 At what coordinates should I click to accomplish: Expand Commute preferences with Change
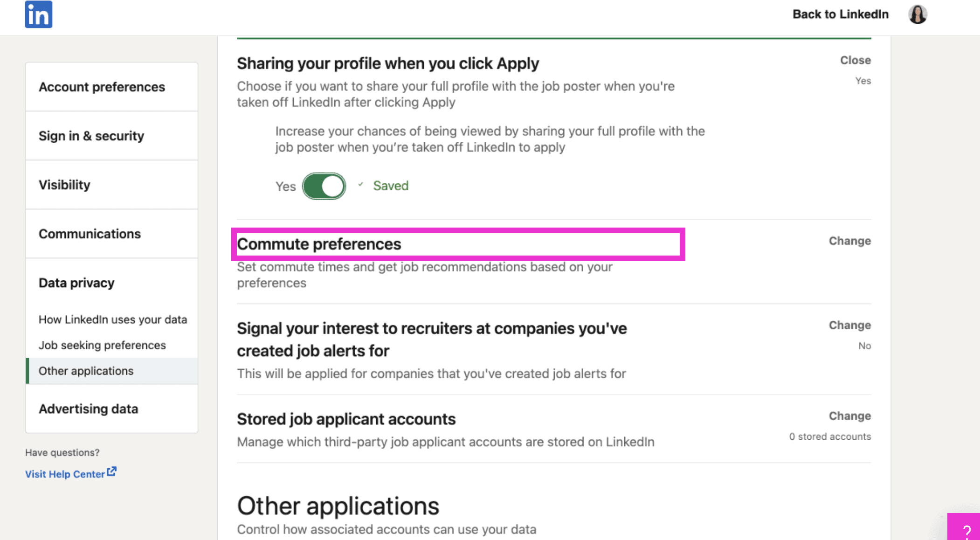(849, 241)
